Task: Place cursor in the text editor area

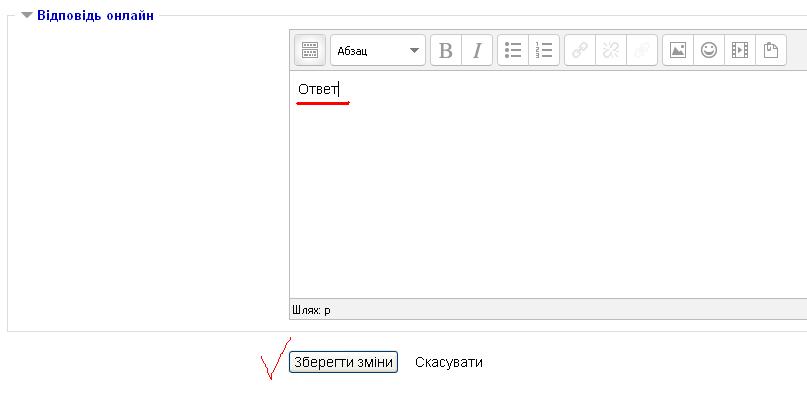Action: click(x=548, y=184)
